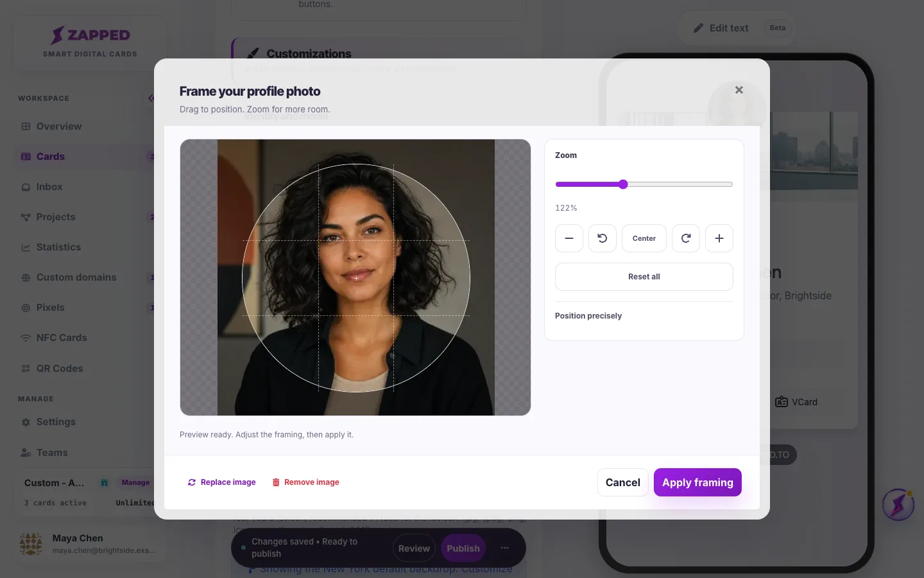Rotate photo clockwise
This screenshot has width=924, height=578.
(686, 238)
